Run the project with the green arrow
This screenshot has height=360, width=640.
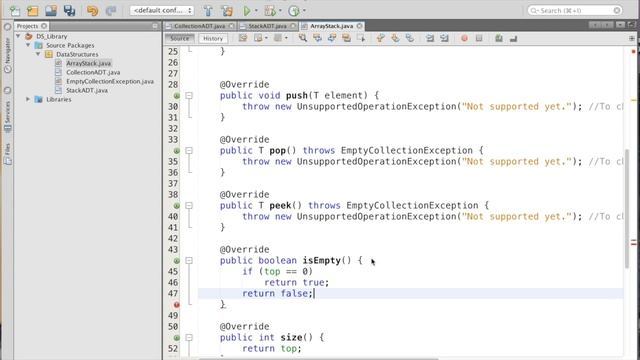pyautogui.click(x=247, y=11)
